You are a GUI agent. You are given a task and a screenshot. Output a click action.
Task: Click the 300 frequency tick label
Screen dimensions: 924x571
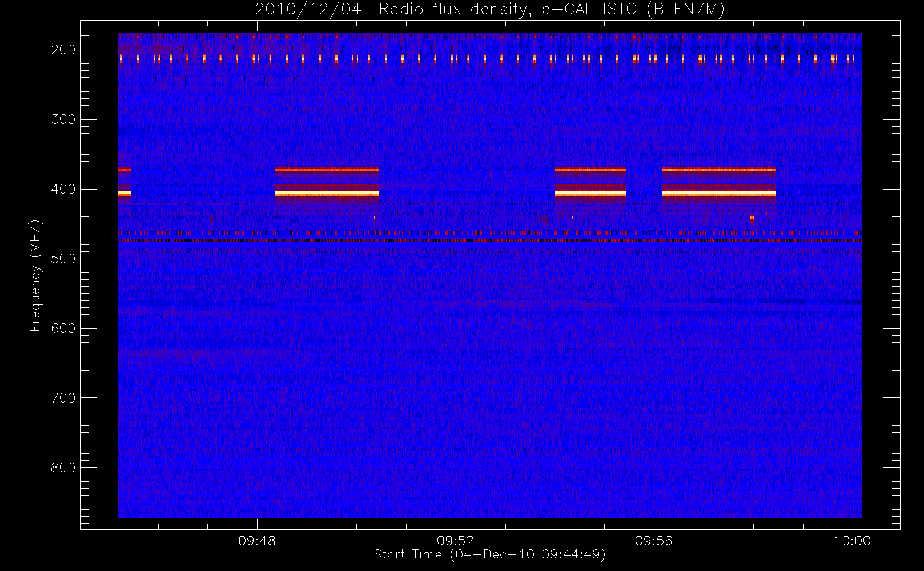63,119
